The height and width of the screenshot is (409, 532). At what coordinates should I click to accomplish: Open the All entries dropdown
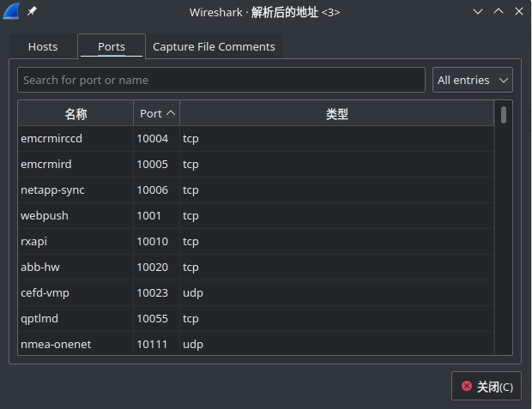pos(472,80)
